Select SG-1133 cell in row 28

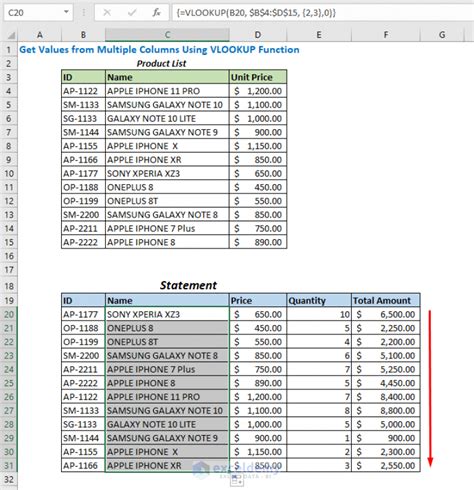83,424
